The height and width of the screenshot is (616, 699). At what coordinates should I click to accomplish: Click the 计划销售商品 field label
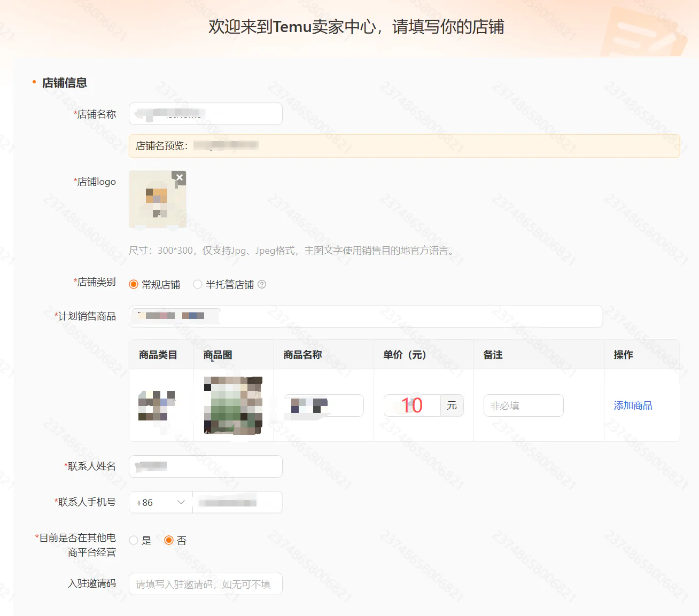point(85,316)
